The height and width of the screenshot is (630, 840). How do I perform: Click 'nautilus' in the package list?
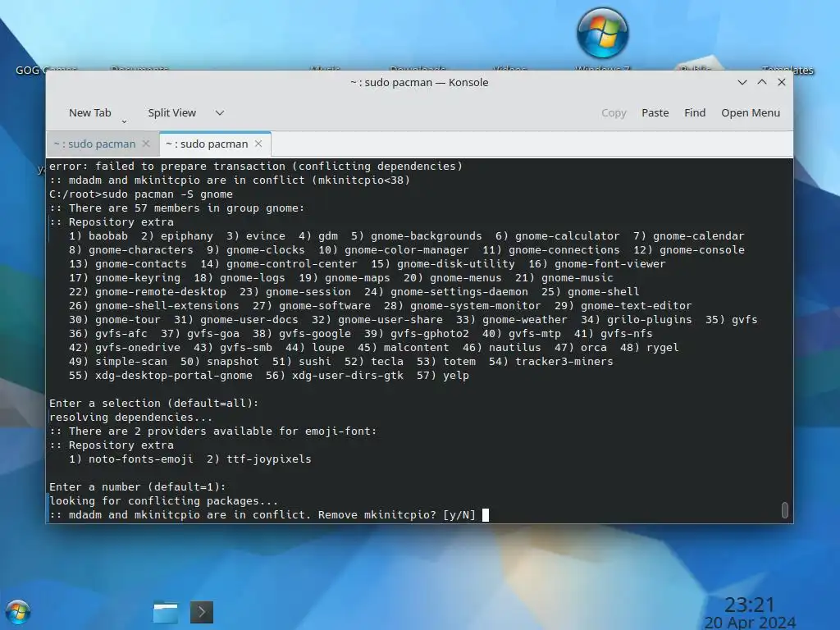(515, 347)
